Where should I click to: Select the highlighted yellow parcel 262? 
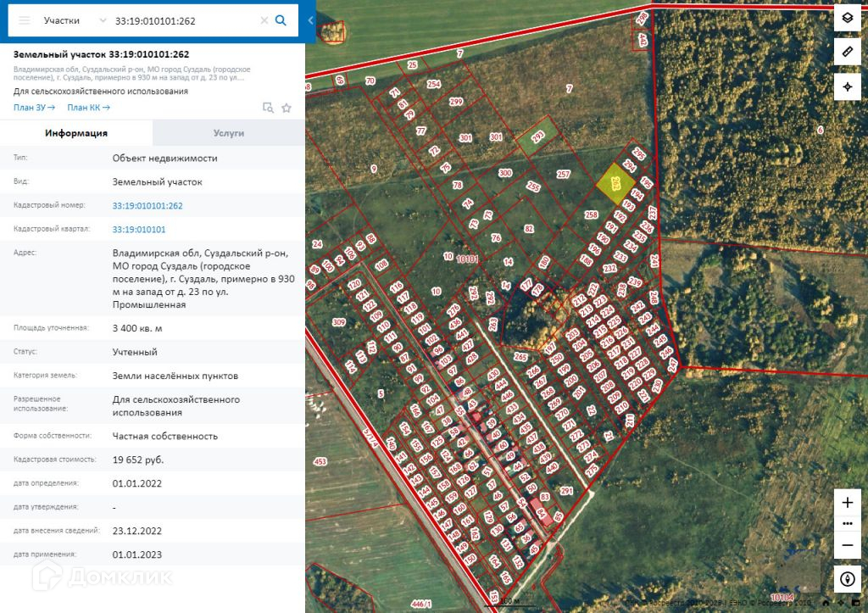(615, 184)
